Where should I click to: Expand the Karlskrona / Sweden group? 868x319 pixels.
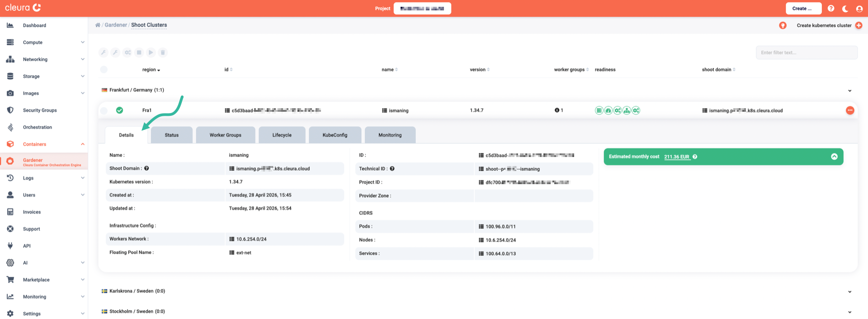pos(849,291)
